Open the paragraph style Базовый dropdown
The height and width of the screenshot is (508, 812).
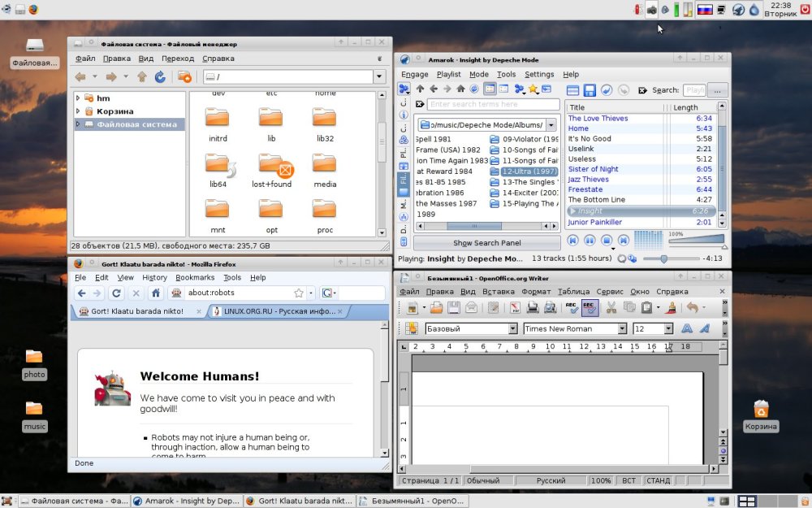coord(512,328)
